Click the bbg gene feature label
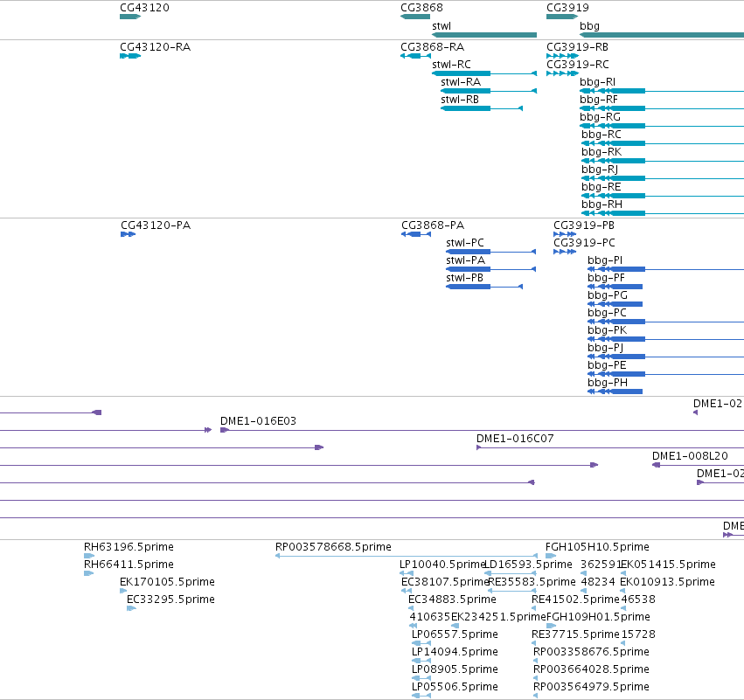The width and height of the screenshot is (744, 700). [589, 26]
